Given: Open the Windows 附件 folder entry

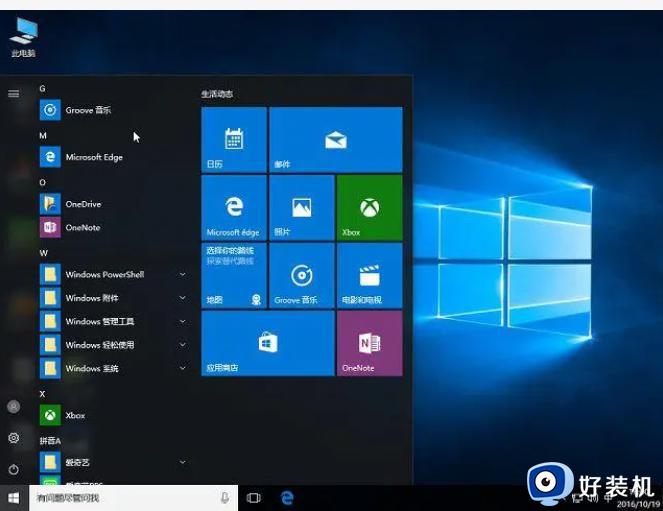Looking at the screenshot, I should 113,298.
